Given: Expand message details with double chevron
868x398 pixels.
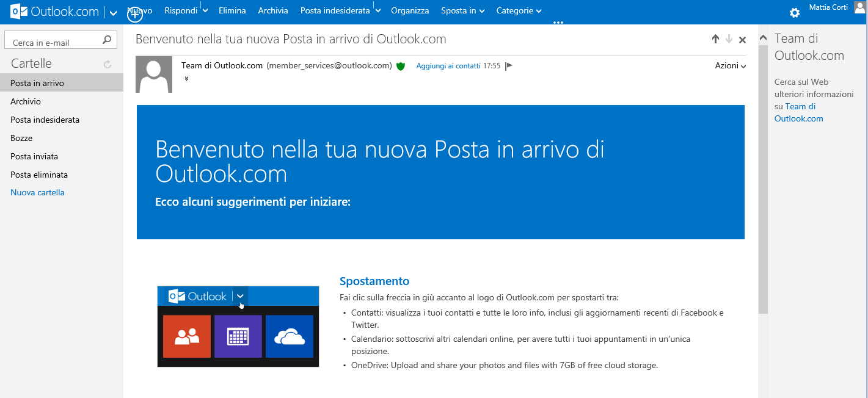Looking at the screenshot, I should click(x=186, y=78).
